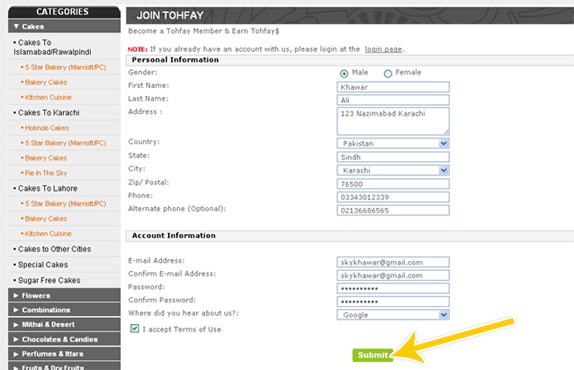Click the First Name field containing Khawar

point(393,87)
